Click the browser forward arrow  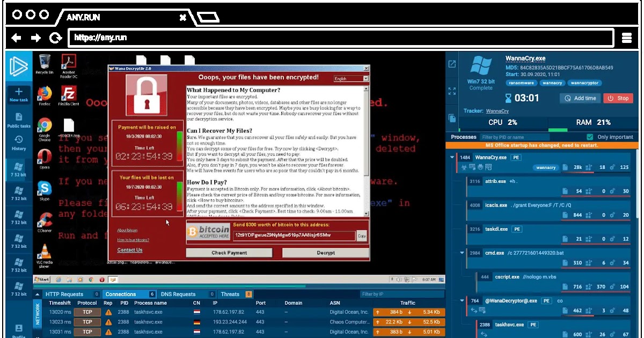tap(35, 38)
